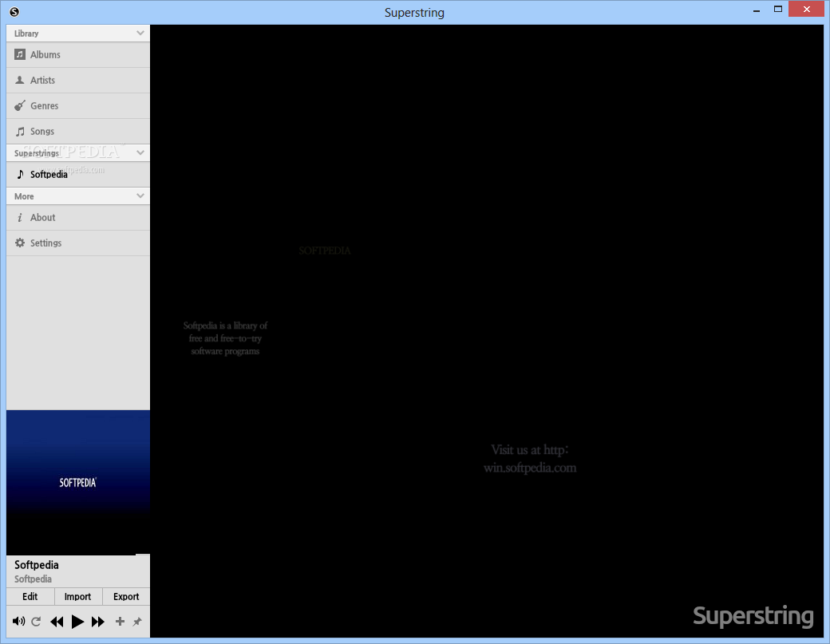Toggle the repeat playback icon

coord(36,622)
